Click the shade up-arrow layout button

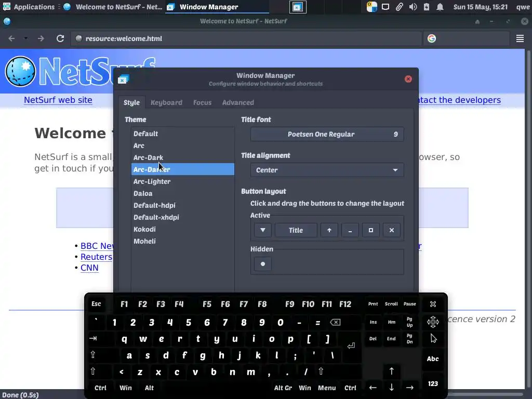pos(329,230)
